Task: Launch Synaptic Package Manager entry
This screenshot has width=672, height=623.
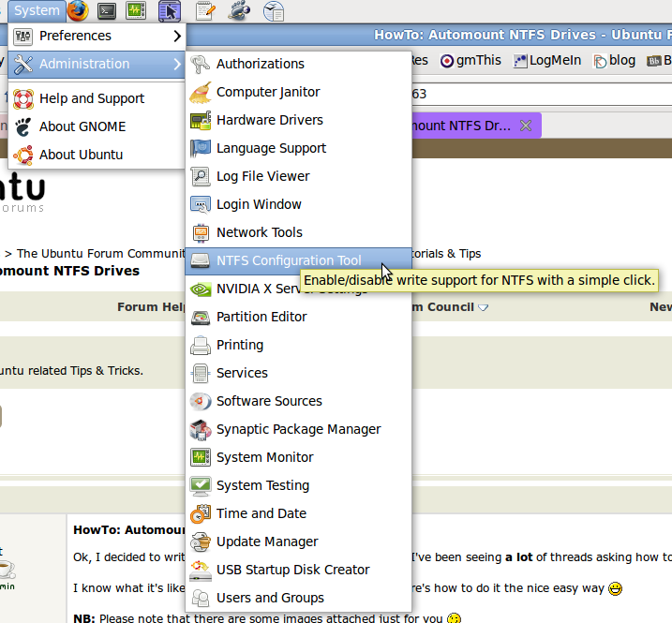Action: (x=298, y=430)
